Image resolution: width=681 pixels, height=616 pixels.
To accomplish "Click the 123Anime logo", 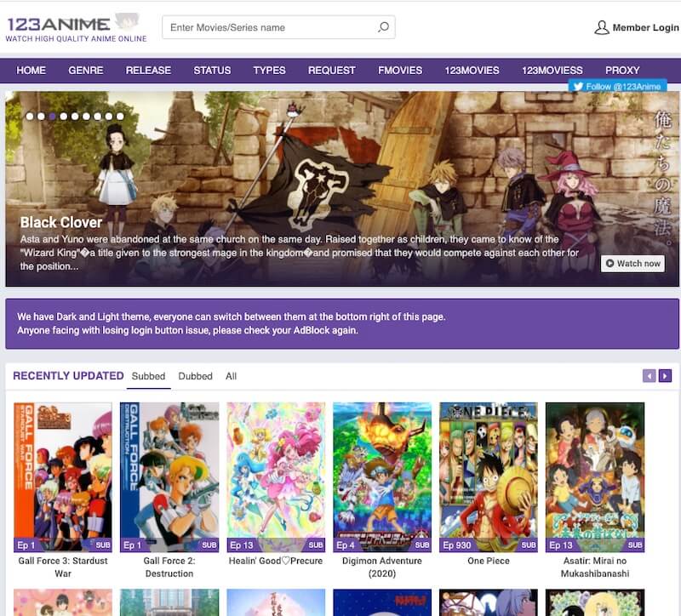I will pos(73,23).
